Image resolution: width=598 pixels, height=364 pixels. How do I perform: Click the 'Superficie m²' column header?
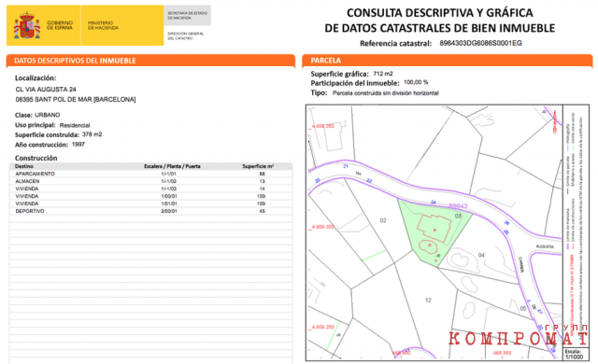pyautogui.click(x=258, y=166)
